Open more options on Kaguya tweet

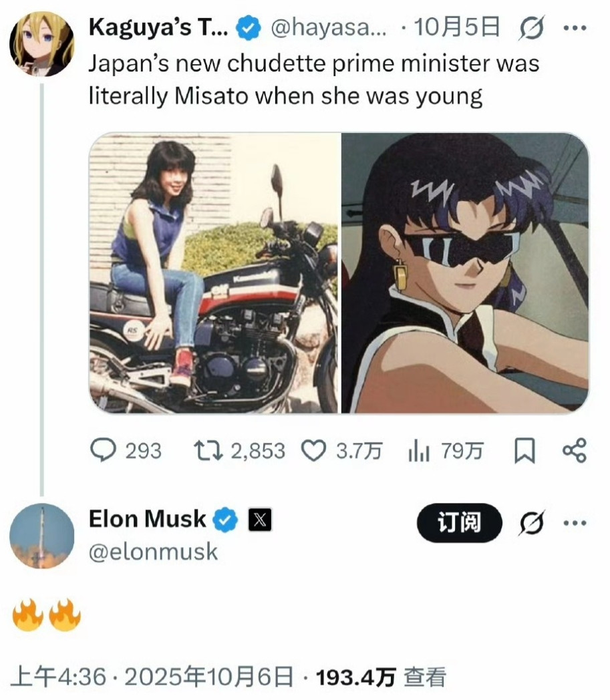pos(574,28)
